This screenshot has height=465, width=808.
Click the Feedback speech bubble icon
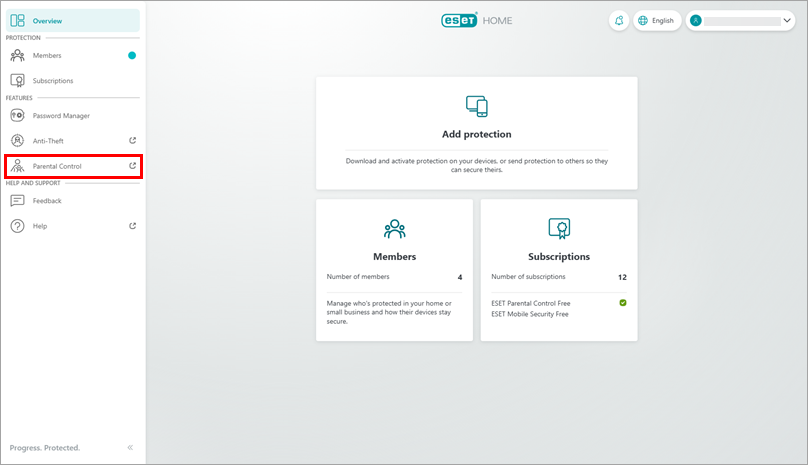pos(17,201)
